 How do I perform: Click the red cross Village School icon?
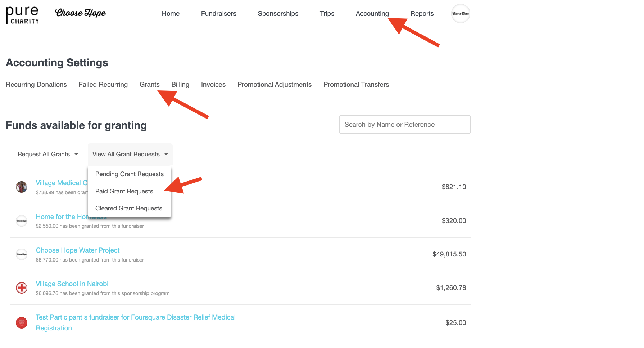click(22, 288)
